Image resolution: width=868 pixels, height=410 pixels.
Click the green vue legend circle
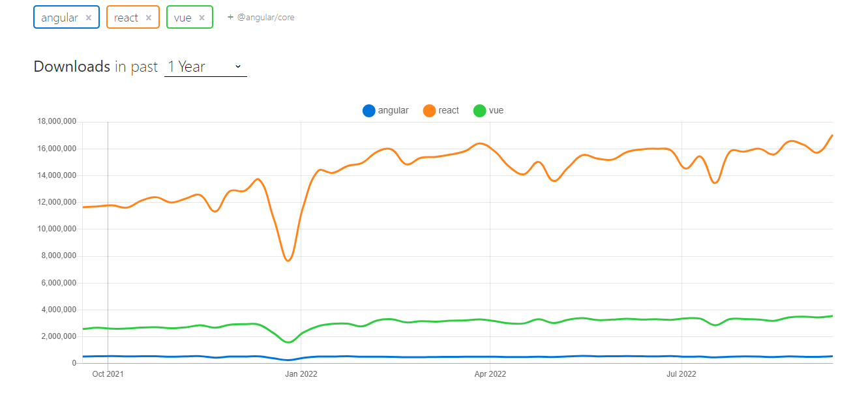point(480,111)
